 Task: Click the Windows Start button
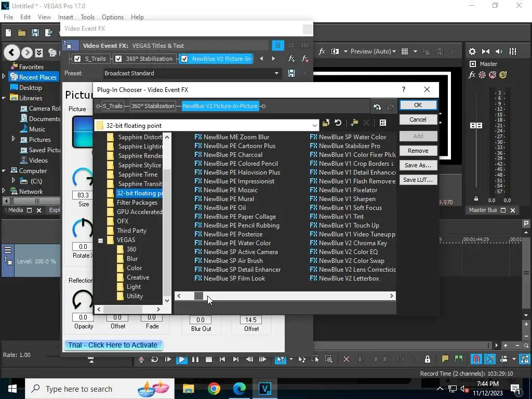coord(12,389)
